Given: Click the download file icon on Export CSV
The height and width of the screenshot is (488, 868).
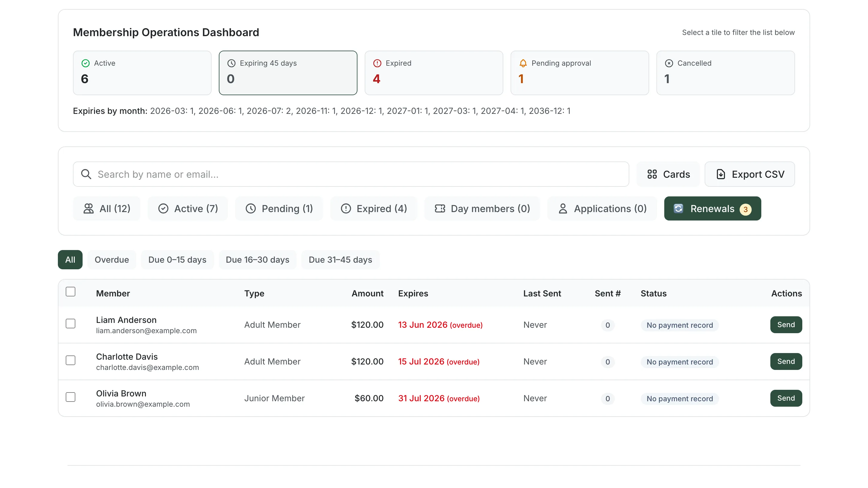Looking at the screenshot, I should click(721, 174).
